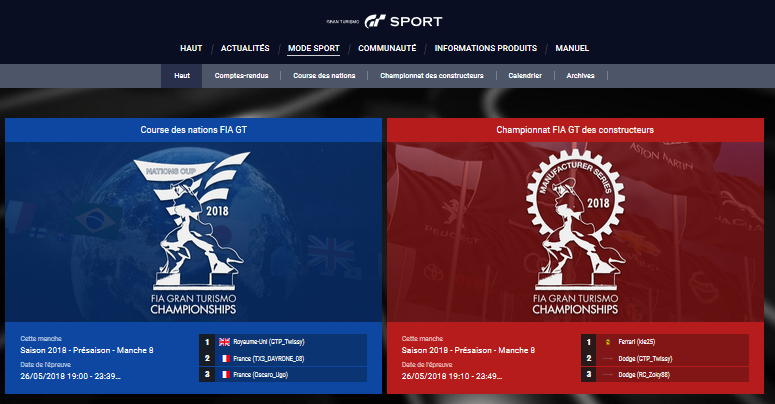Open the Archives tab

click(580, 76)
